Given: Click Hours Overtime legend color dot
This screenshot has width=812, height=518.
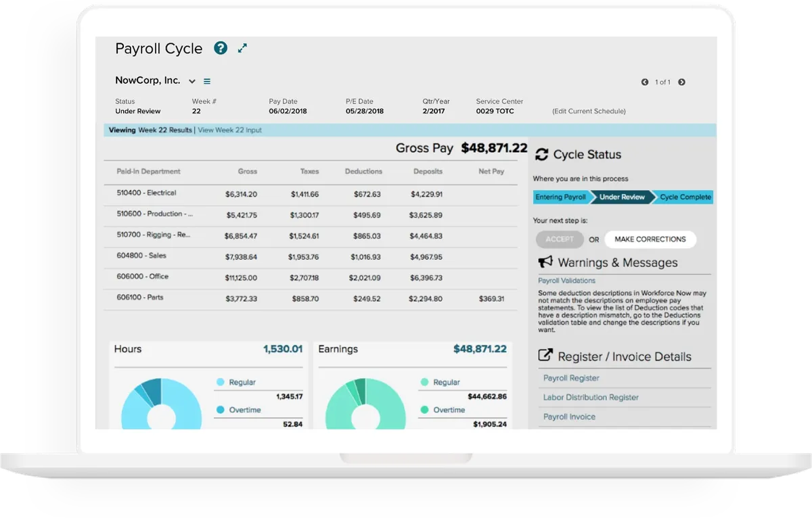Looking at the screenshot, I should (x=220, y=410).
